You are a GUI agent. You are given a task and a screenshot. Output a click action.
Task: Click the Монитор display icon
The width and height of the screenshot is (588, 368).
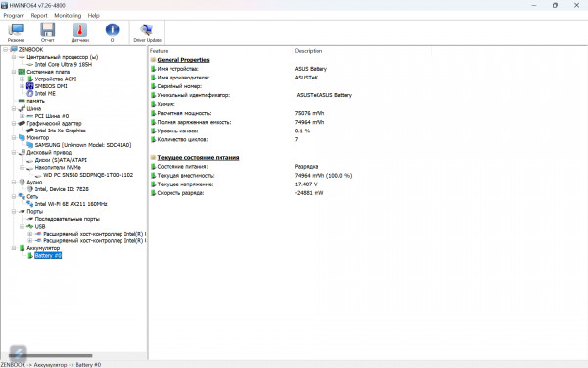tap(22, 137)
